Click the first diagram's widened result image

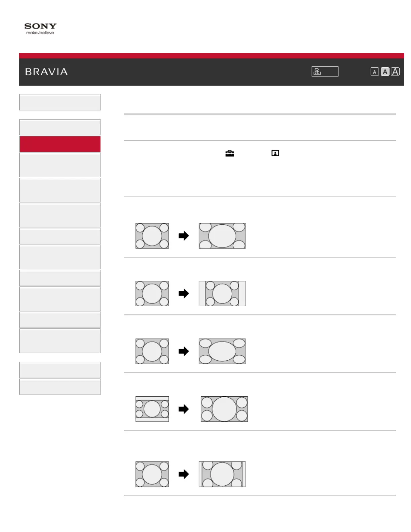pos(222,236)
